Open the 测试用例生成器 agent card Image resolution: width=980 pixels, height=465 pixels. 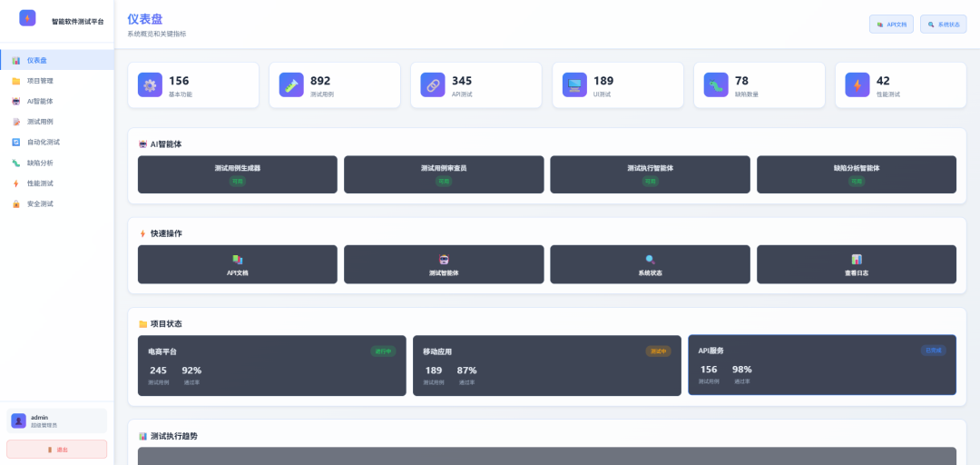[x=238, y=174]
